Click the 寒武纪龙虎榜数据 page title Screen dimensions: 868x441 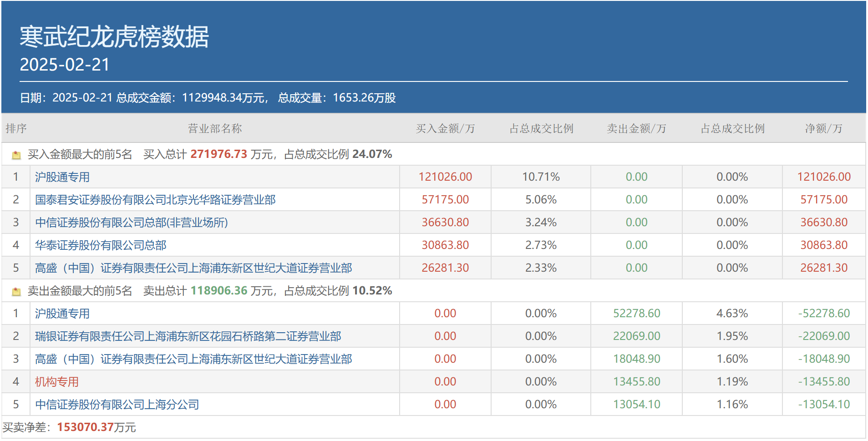click(x=114, y=36)
